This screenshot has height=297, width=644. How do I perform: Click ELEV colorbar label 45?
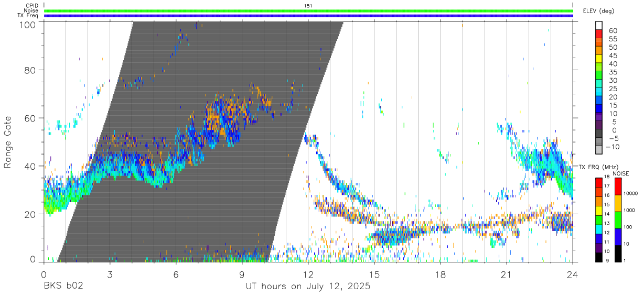pos(613,56)
